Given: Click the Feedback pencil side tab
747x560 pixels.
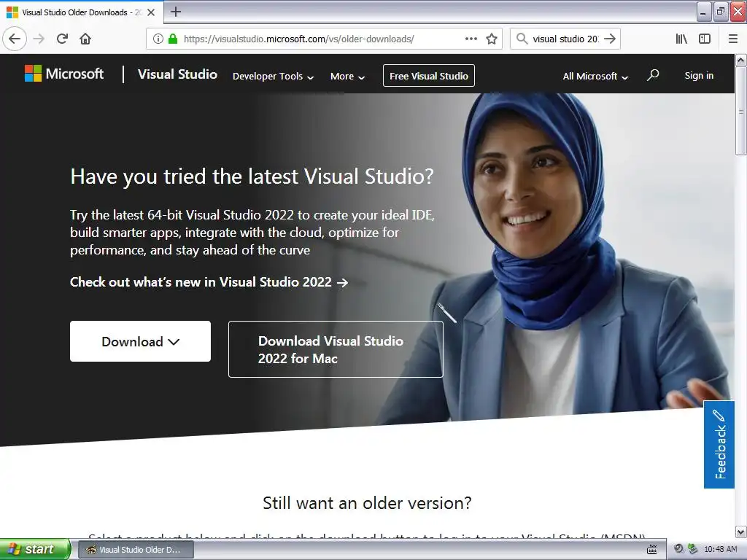Looking at the screenshot, I should click(x=719, y=444).
